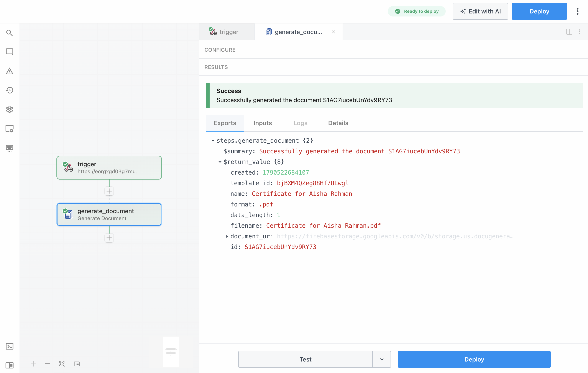Open the comments icon in sidebar

tap(10, 52)
